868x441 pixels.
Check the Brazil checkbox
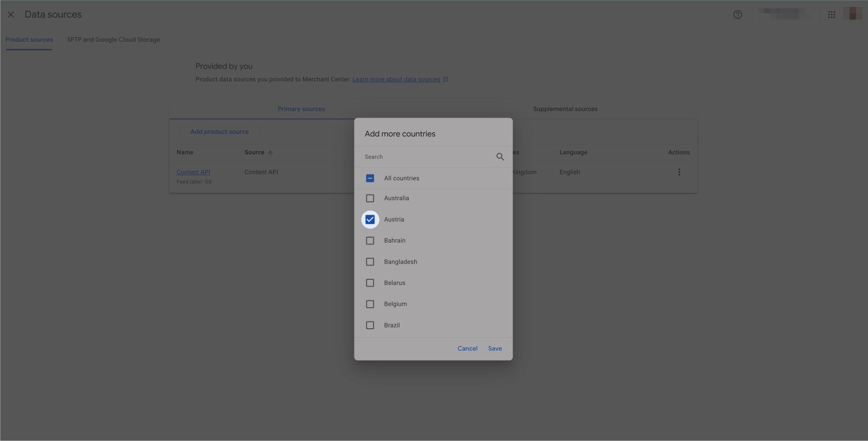tap(370, 325)
